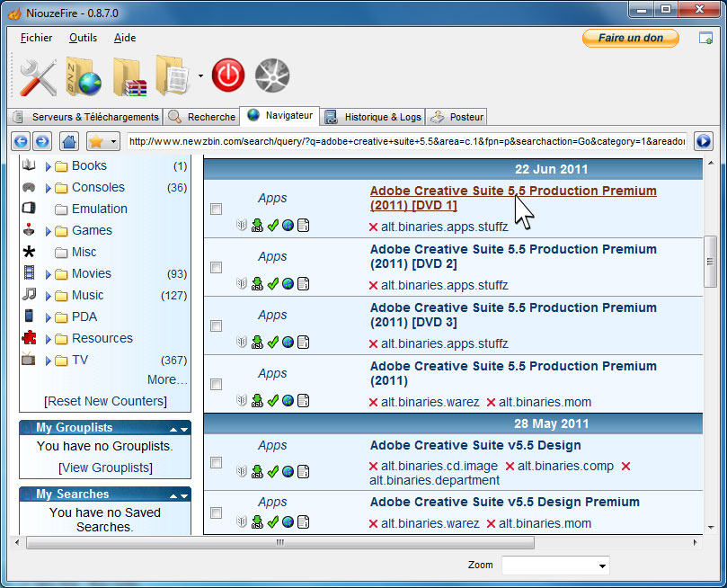The width and height of the screenshot is (727, 588).
Task: Expand the Movies category
Action: (x=48, y=274)
